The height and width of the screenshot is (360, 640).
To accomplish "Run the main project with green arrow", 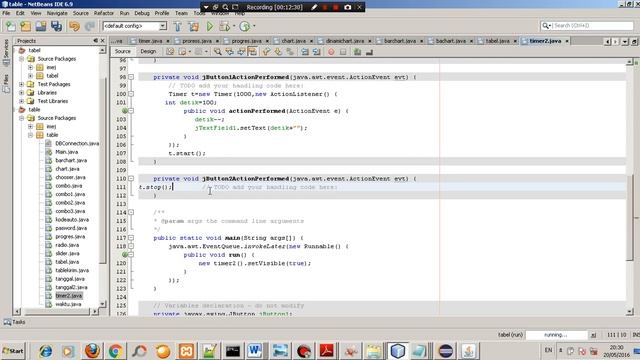I will (x=210, y=26).
